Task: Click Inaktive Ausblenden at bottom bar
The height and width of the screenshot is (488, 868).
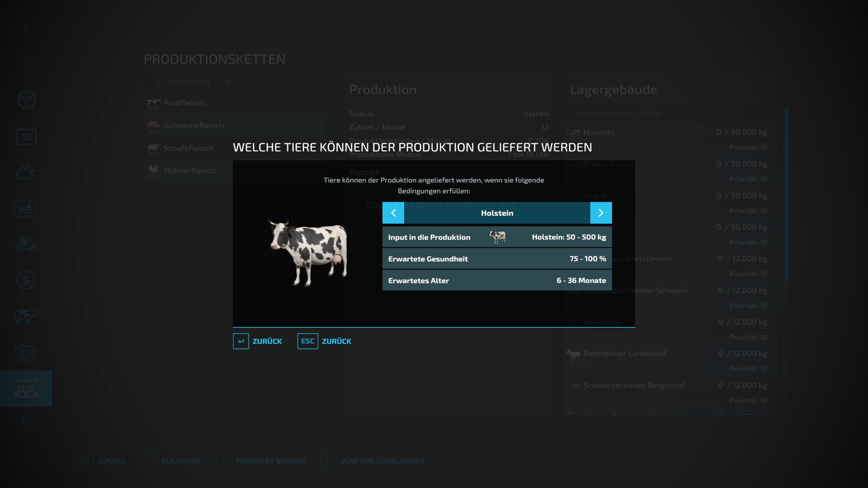Action: (x=382, y=461)
